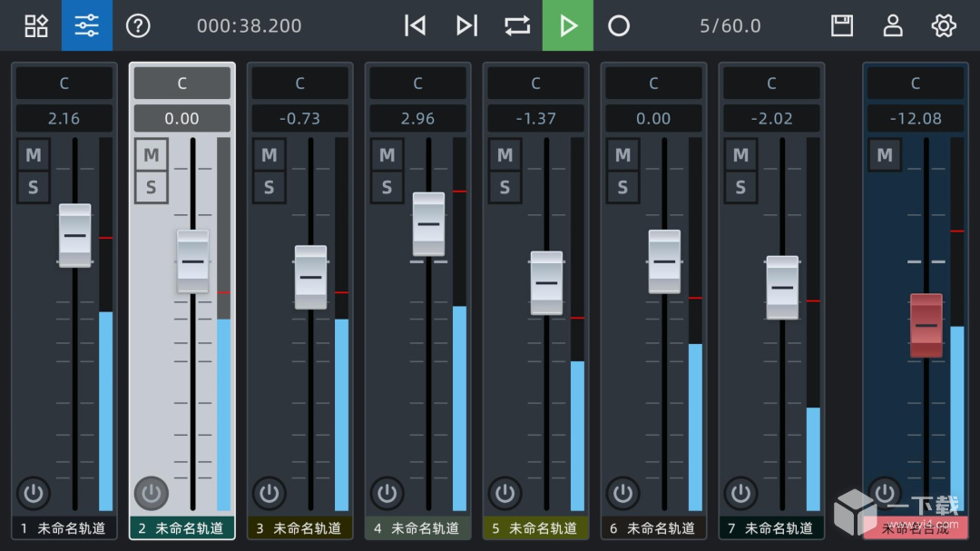Screen dimensions: 980x551
Task: Open settings gear icon
Action: pyautogui.click(x=944, y=25)
